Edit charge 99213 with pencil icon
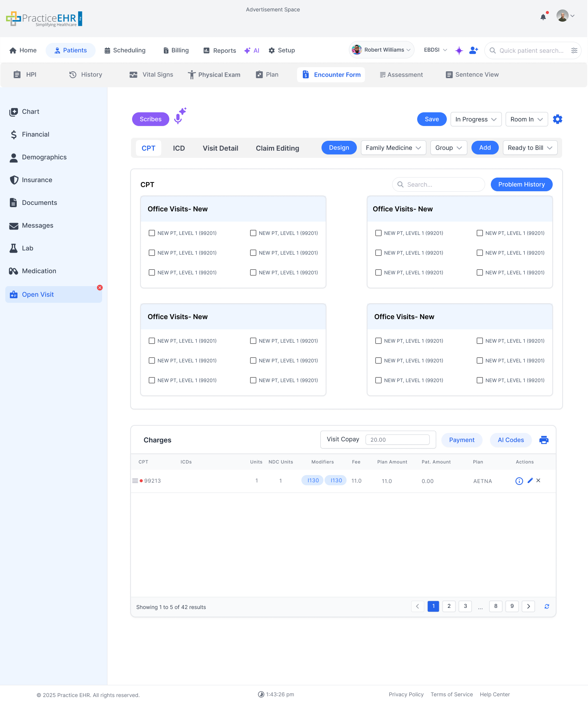The image size is (588, 705). [530, 480]
